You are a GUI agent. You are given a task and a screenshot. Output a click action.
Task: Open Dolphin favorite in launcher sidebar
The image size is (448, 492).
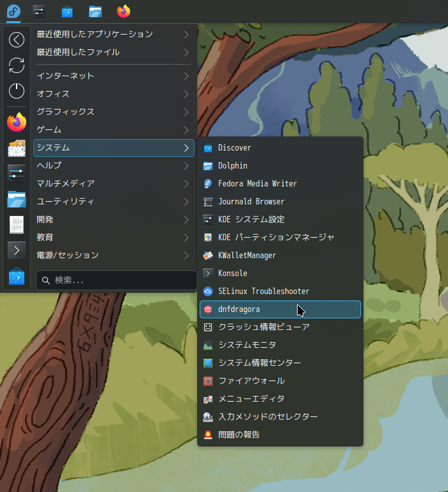[x=17, y=199]
